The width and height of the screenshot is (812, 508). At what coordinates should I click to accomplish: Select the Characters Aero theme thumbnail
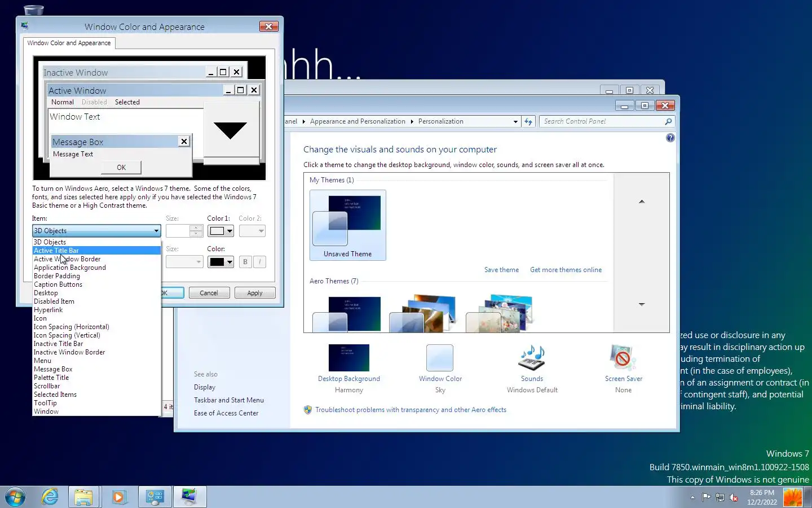[499, 313]
